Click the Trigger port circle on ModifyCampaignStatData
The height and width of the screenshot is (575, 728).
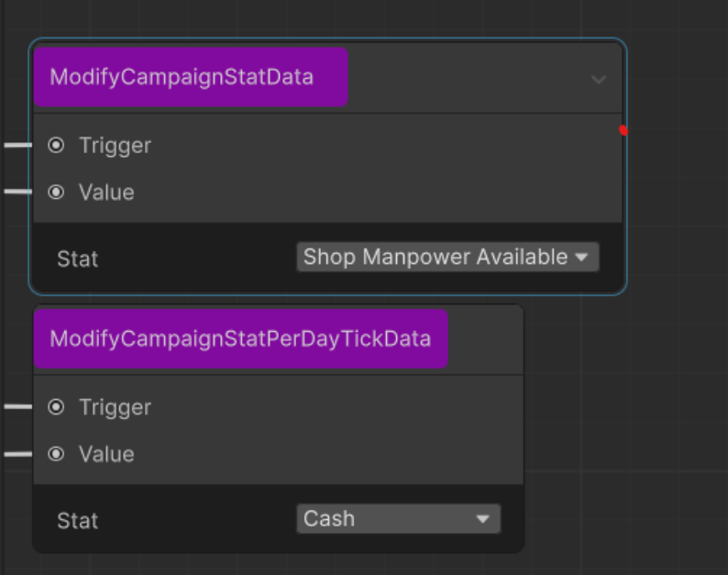point(57,145)
